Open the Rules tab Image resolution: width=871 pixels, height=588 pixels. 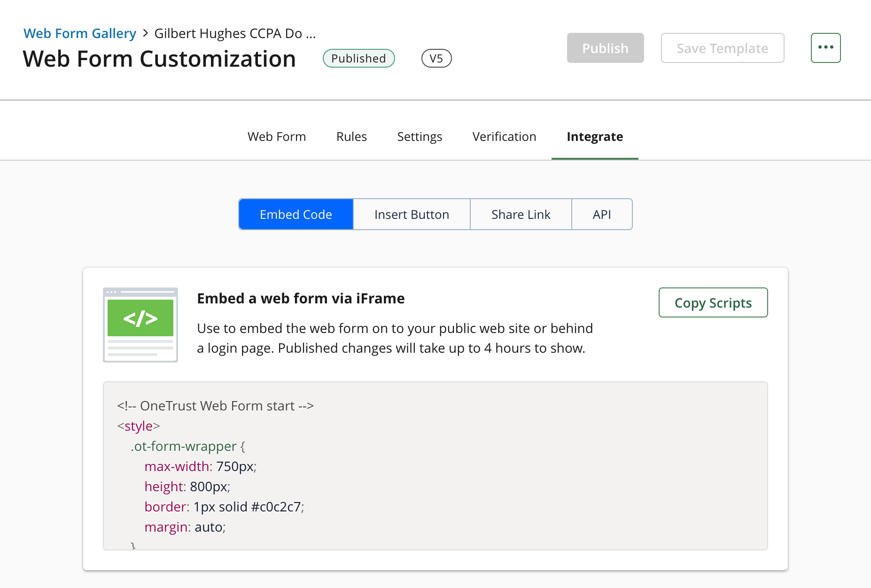(x=351, y=137)
